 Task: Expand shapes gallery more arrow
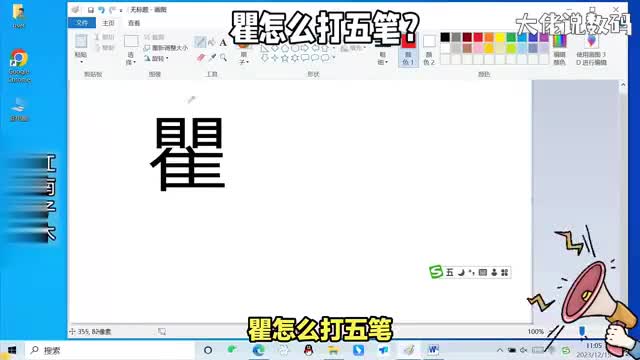(334, 58)
